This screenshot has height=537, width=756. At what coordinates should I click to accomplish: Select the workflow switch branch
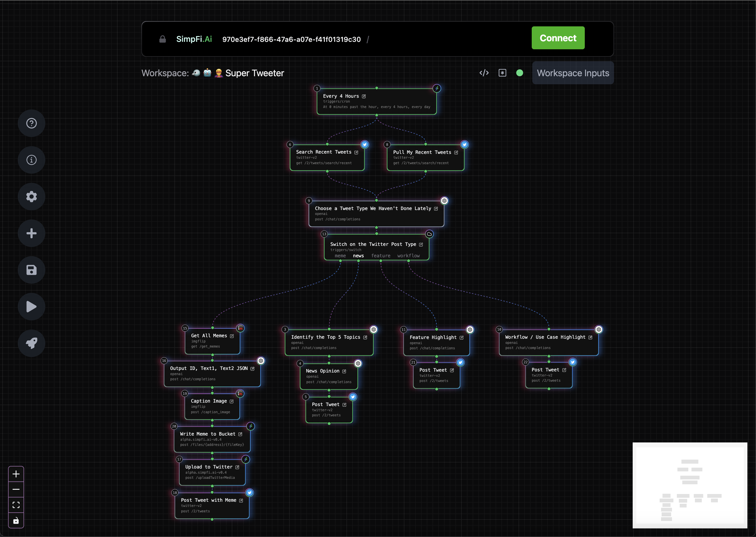click(x=408, y=256)
